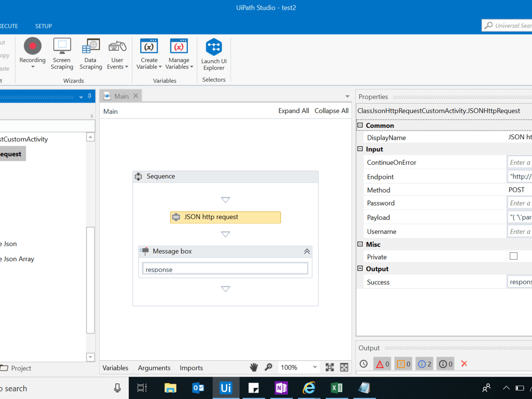Screen dimensions: 532x399
Task: Click the zoom magnifier tool in designer
Action: [268, 367]
